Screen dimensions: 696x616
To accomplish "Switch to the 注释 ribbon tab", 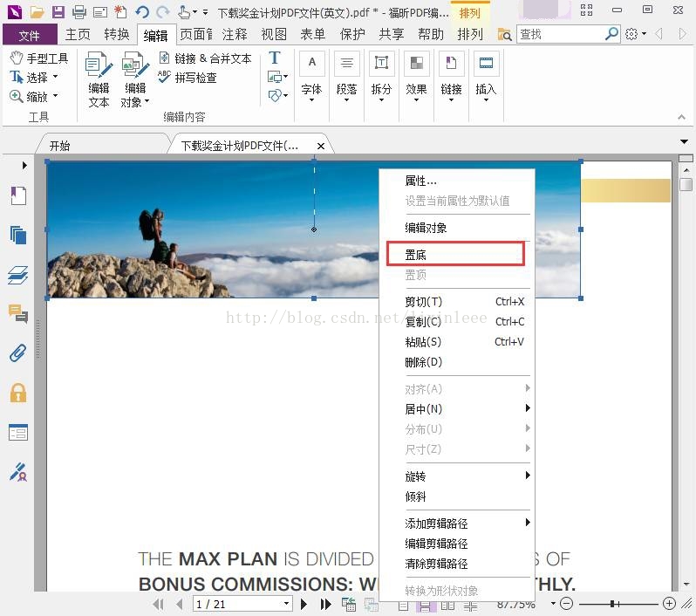I will coord(235,34).
